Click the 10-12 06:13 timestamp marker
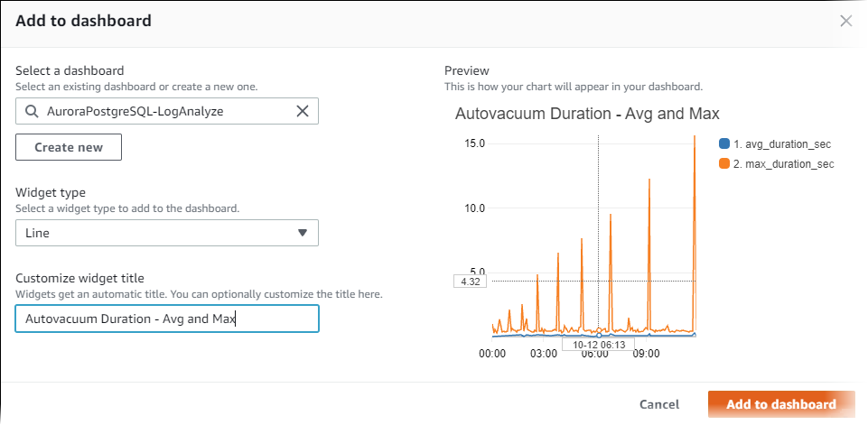The height and width of the screenshot is (425, 868). pyautogui.click(x=598, y=344)
